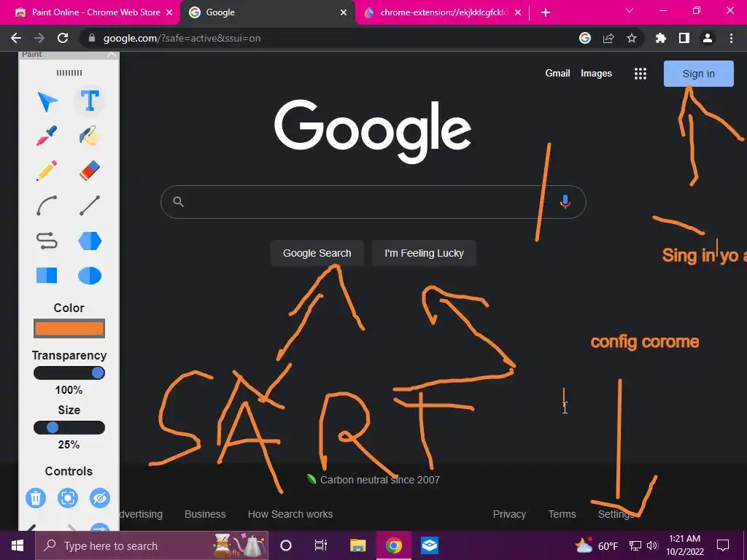
Task: Click the Size slider track
Action: pyautogui.click(x=69, y=427)
